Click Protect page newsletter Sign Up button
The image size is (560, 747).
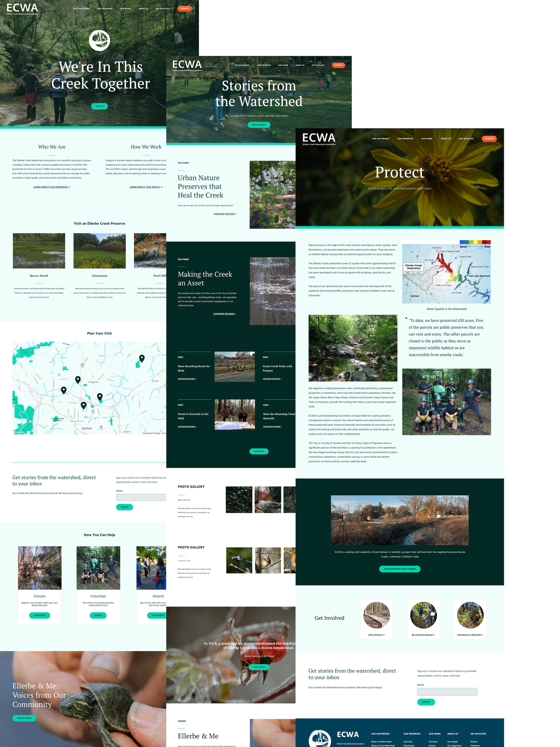[x=426, y=702]
